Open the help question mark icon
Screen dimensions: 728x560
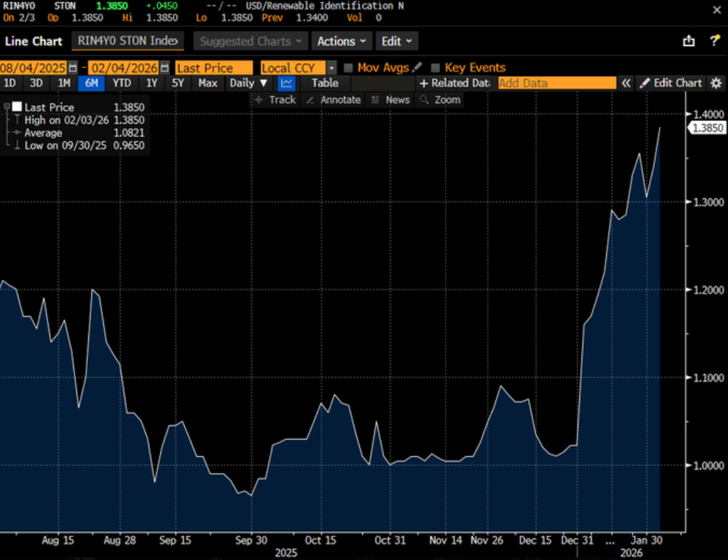(715, 40)
